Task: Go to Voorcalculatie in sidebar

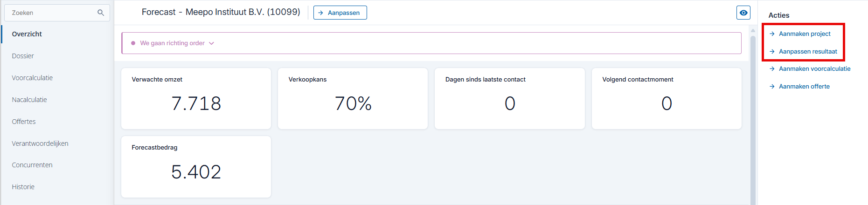Action: [x=32, y=78]
